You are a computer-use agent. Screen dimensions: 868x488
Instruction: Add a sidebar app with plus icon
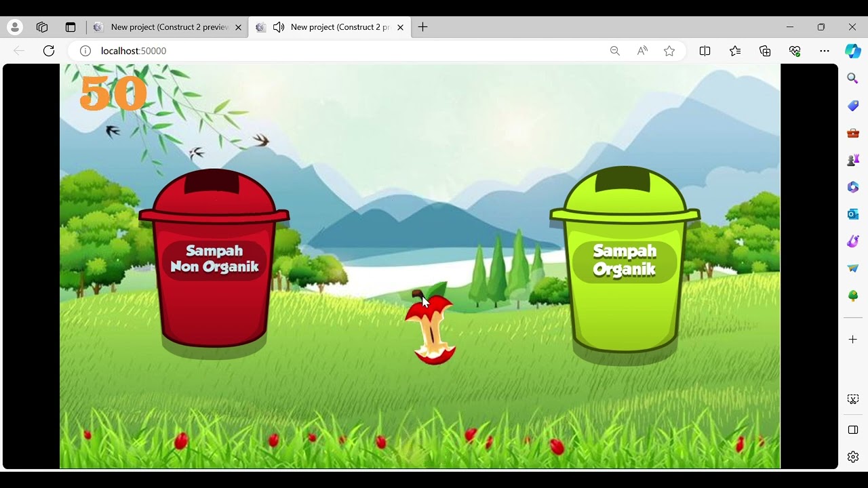(x=853, y=339)
